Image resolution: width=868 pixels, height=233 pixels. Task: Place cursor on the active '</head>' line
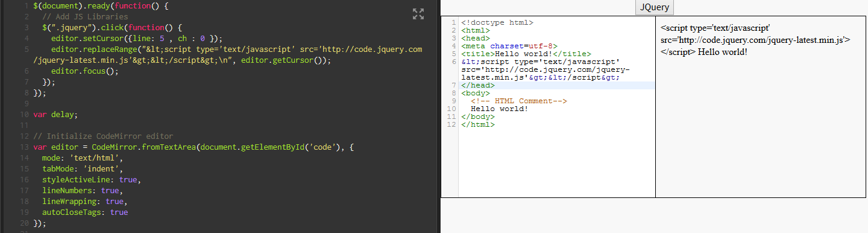pyautogui.click(x=478, y=85)
